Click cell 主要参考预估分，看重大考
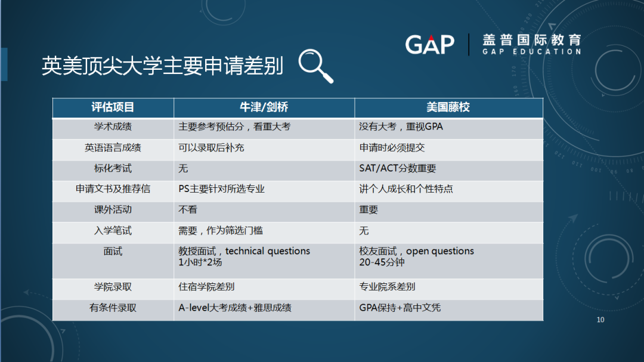 tap(264, 129)
